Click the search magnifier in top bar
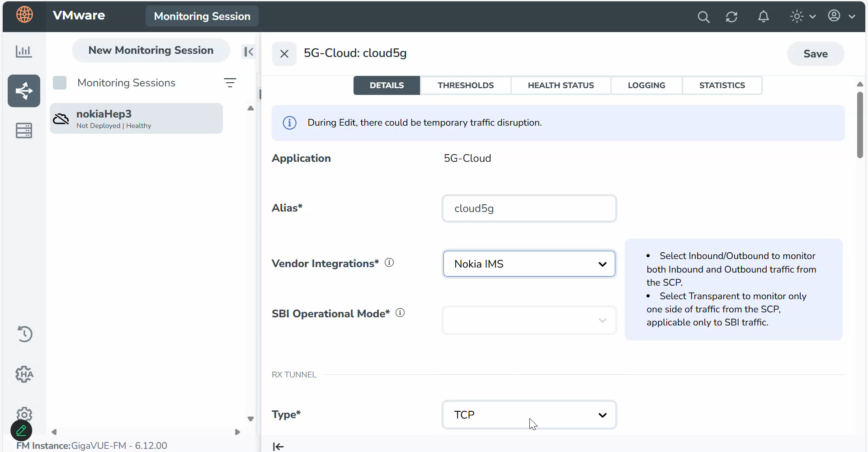 [703, 17]
